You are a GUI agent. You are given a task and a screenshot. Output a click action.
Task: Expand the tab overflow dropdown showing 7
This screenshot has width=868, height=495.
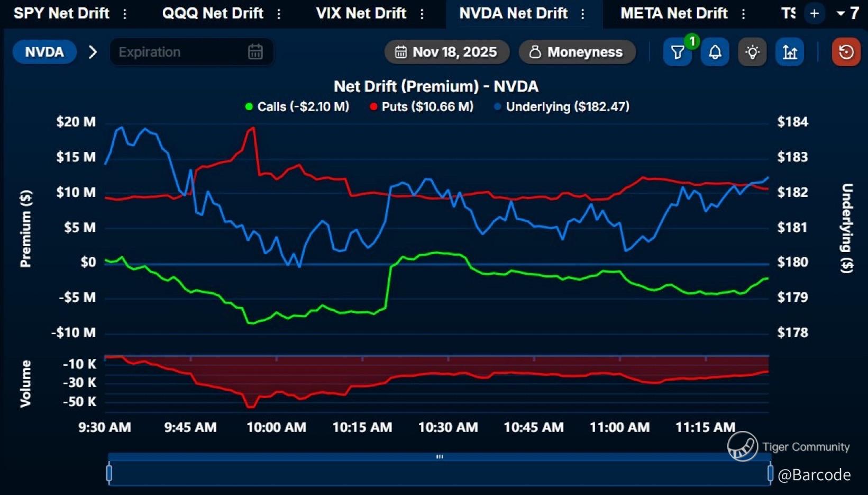pos(848,13)
